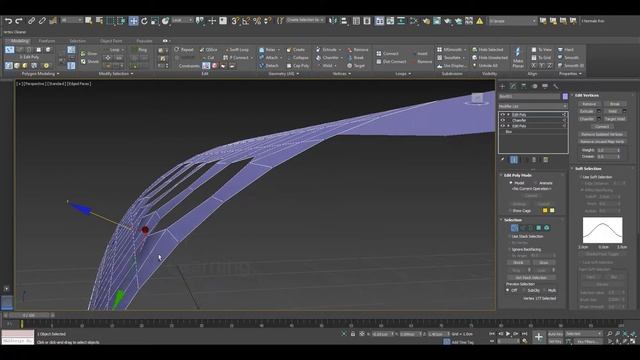Expand the Modify Selection panel dropdown
Screen dimensions: 640x360
tap(116, 74)
